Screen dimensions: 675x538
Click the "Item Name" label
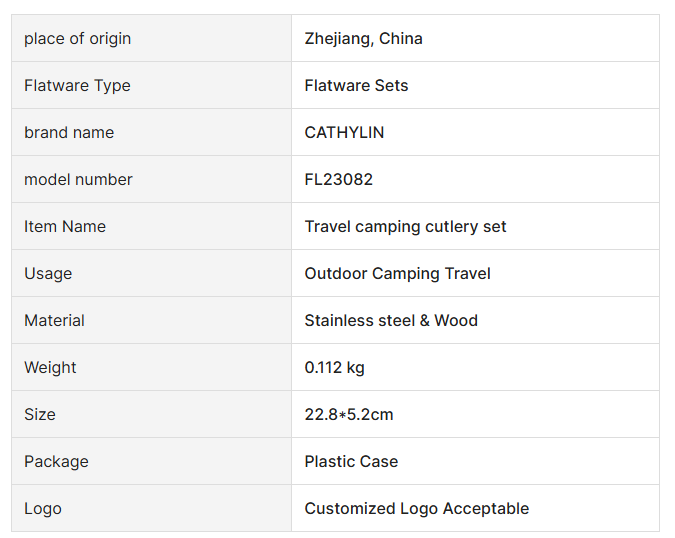pos(65,227)
